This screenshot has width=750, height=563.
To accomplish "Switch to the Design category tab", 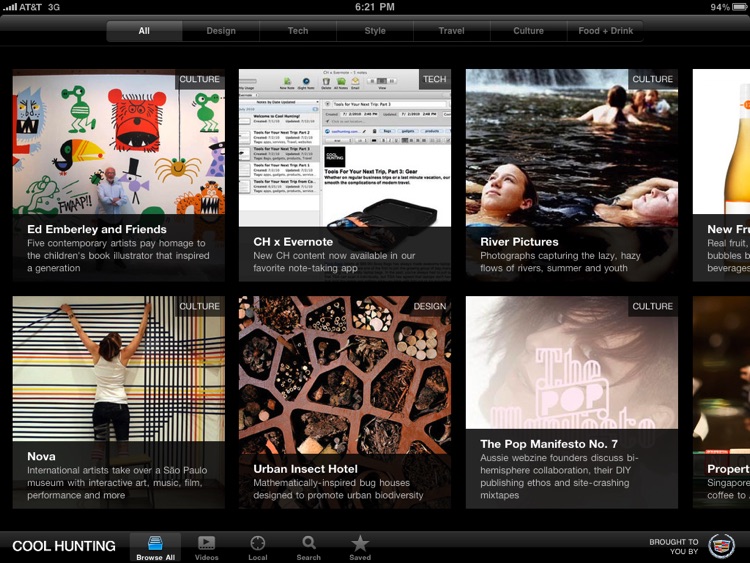I will pos(221,31).
